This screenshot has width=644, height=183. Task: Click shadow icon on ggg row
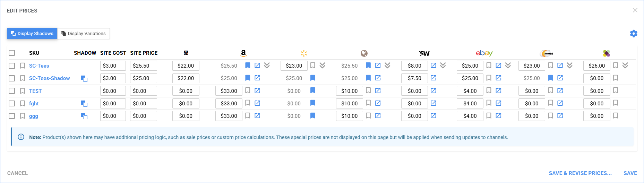click(x=84, y=116)
